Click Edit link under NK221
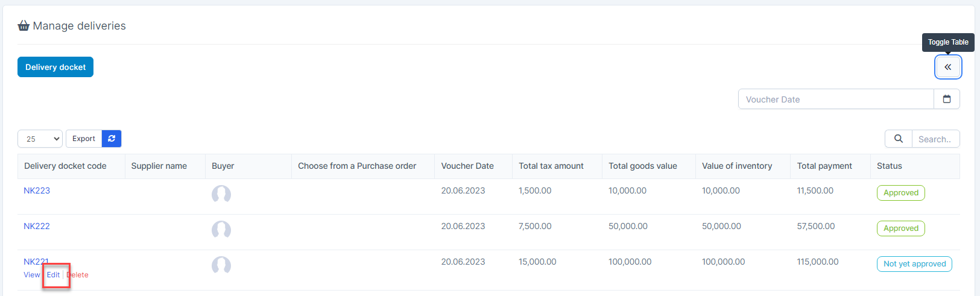 click(x=54, y=275)
